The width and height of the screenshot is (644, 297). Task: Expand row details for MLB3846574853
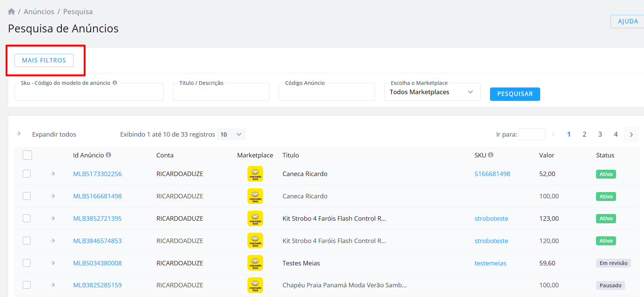coord(53,241)
